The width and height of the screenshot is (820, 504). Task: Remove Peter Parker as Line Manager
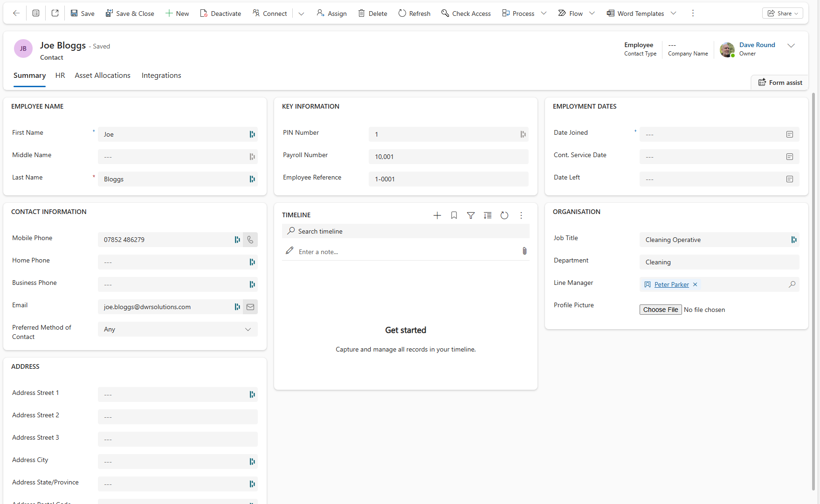(x=695, y=284)
